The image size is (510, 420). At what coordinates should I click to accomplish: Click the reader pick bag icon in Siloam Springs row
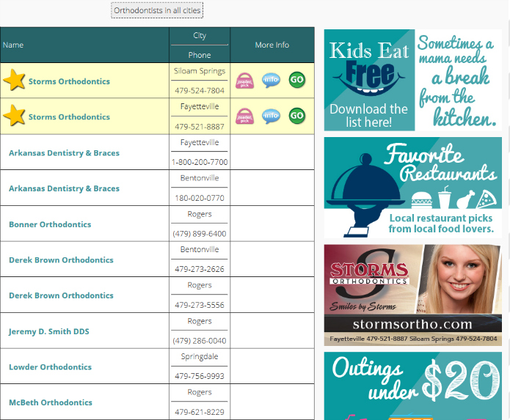click(244, 81)
